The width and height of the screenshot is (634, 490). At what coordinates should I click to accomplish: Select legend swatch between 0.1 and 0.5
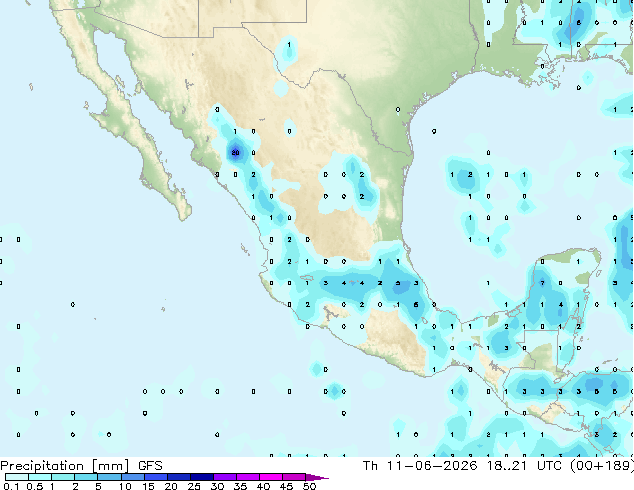point(17,477)
